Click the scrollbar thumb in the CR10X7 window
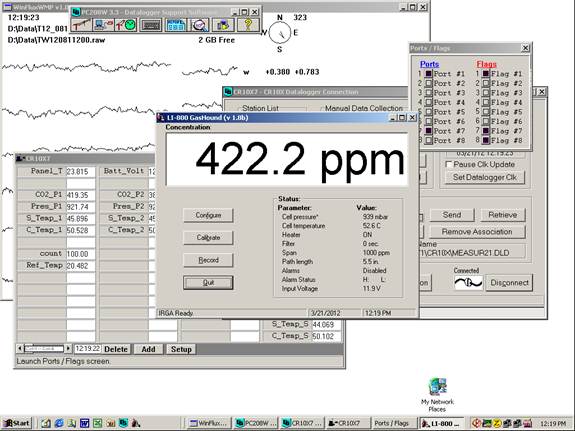 pyautogui.click(x=43, y=348)
